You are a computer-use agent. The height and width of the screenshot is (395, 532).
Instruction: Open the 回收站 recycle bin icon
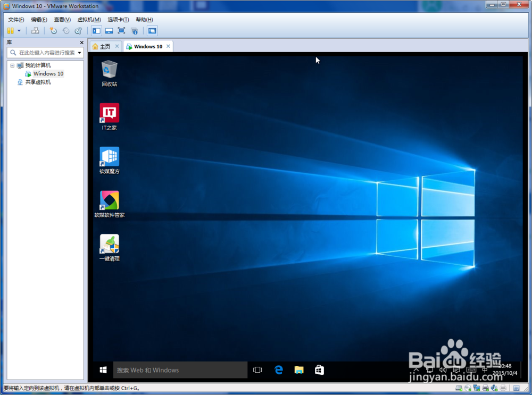tap(109, 73)
